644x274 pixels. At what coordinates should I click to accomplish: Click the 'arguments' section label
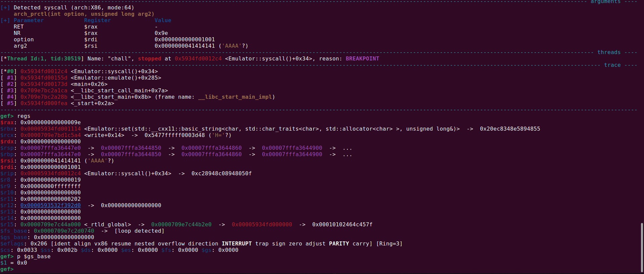click(x=605, y=2)
